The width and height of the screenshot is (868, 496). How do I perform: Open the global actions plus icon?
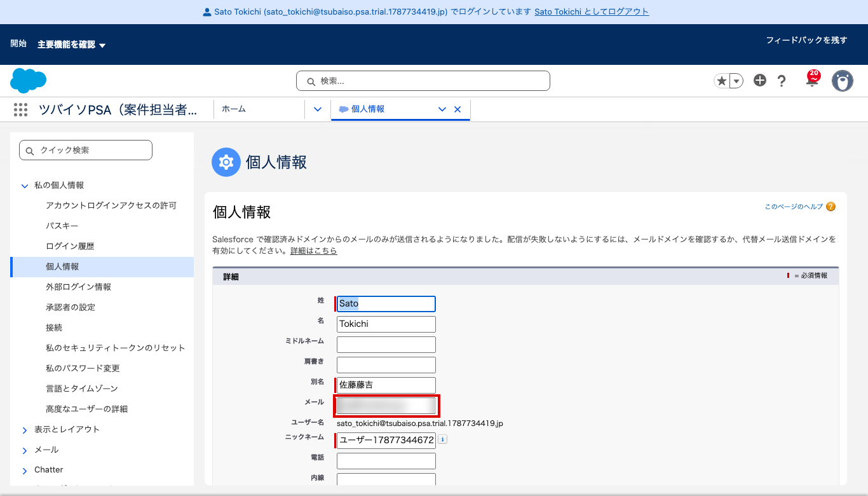point(760,80)
